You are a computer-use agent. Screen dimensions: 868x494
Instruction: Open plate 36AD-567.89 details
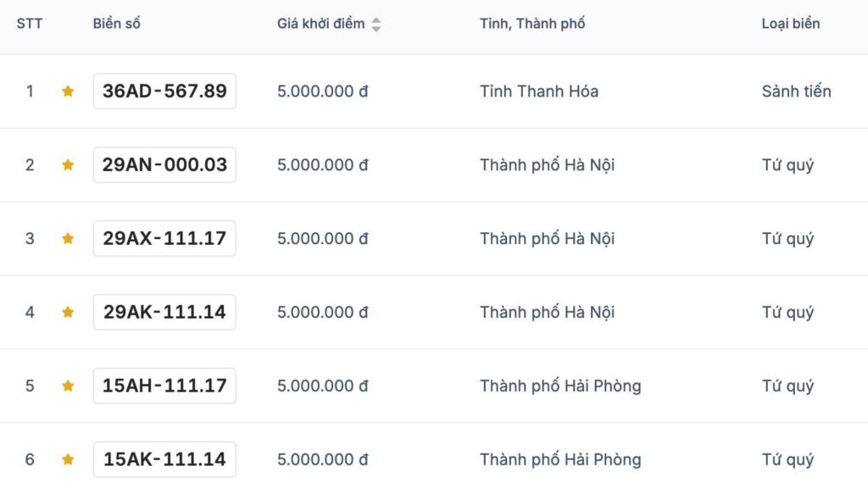click(164, 92)
